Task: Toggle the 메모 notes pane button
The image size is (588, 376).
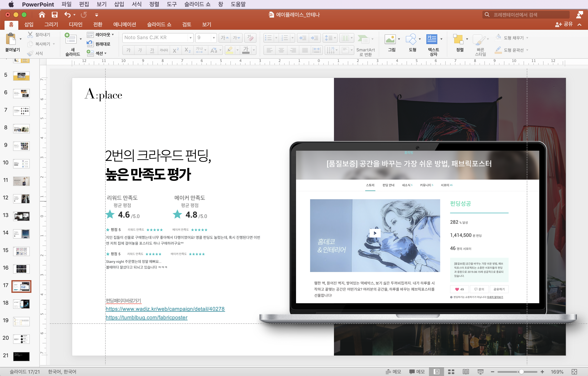Action: 393,372
